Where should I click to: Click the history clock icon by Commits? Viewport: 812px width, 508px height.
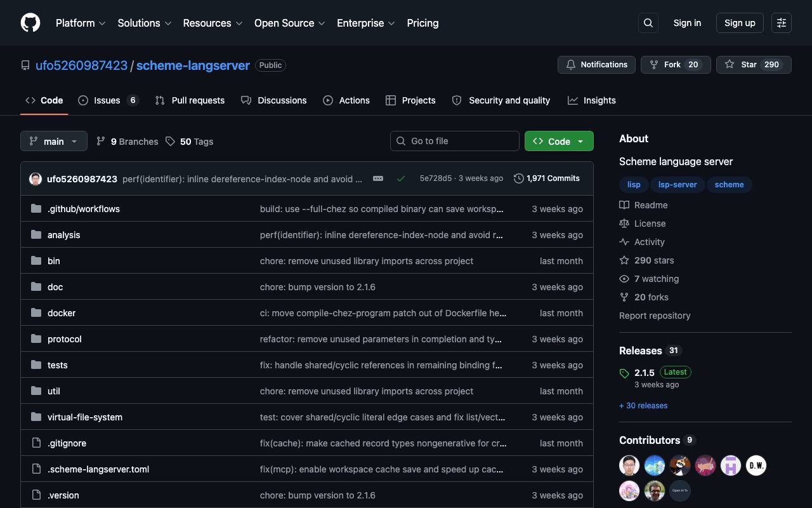[x=519, y=178]
